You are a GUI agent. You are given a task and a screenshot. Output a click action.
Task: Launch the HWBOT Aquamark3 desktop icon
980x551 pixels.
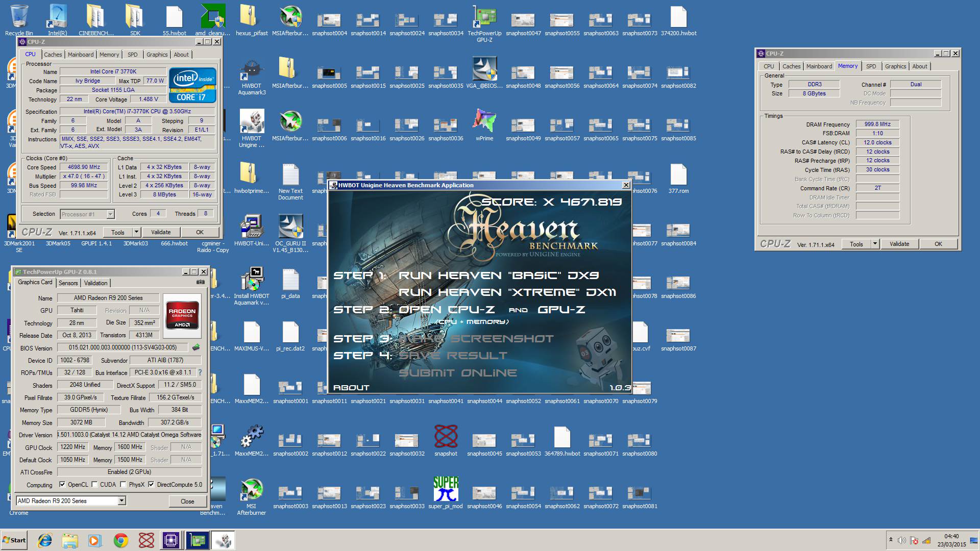tap(252, 77)
